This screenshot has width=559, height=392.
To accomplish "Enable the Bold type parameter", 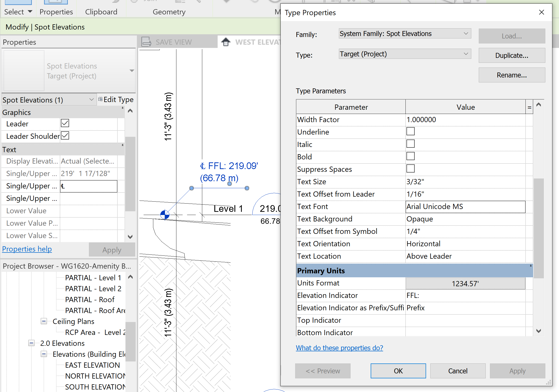I will click(x=410, y=156).
